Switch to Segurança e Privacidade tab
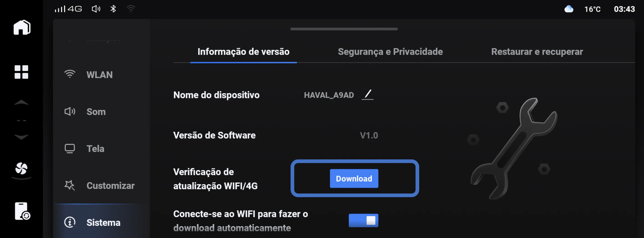Image resolution: width=644 pixels, height=238 pixels. (390, 52)
